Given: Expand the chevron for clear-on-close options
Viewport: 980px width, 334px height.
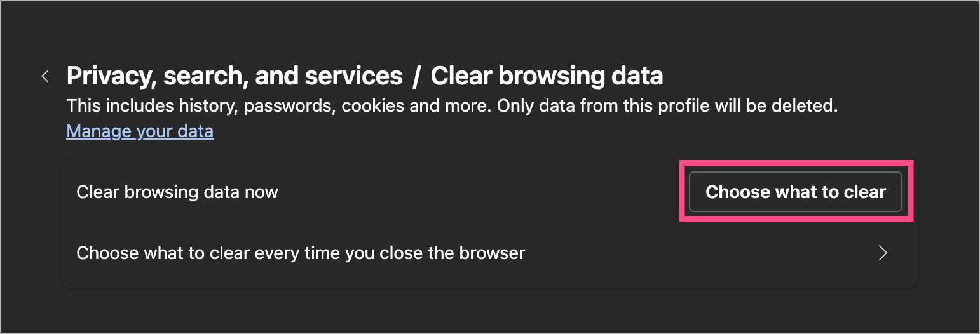Looking at the screenshot, I should click(x=882, y=253).
